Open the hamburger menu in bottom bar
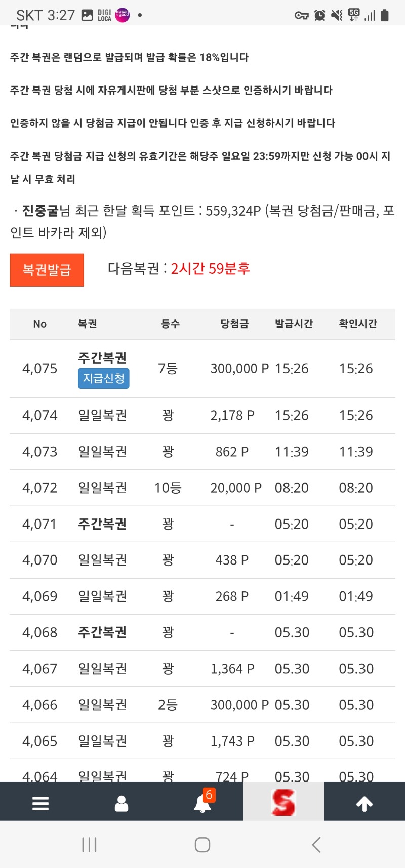Screen dimensions: 405x868 click(x=40, y=803)
